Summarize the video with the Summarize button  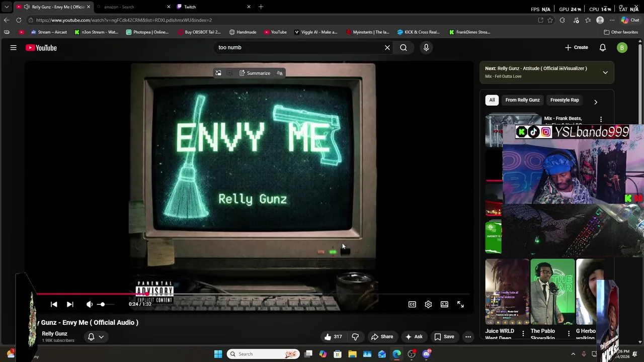255,73
